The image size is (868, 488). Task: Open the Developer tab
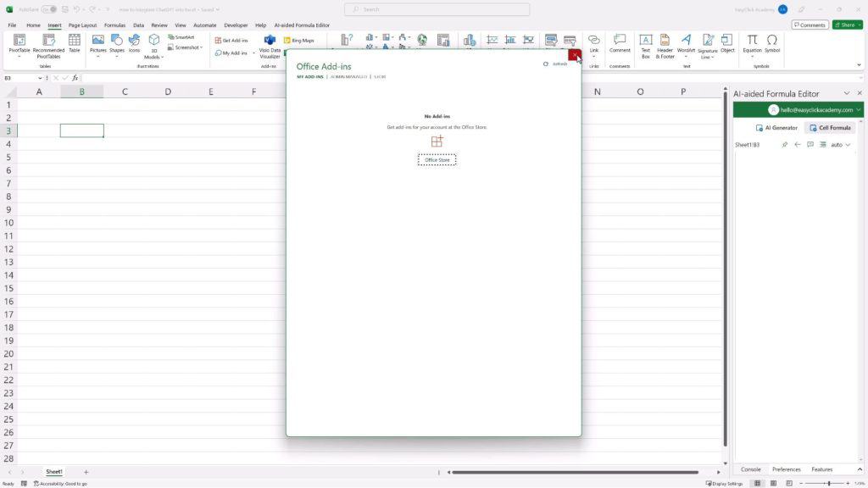point(236,25)
